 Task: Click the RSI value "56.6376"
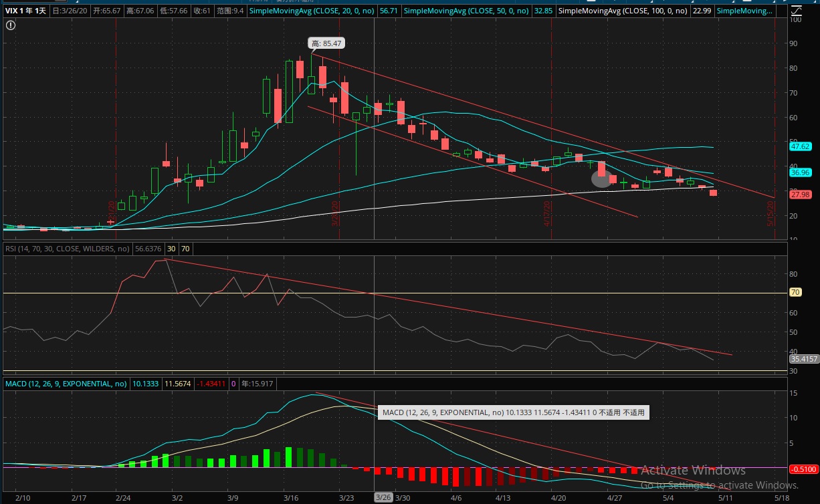148,249
